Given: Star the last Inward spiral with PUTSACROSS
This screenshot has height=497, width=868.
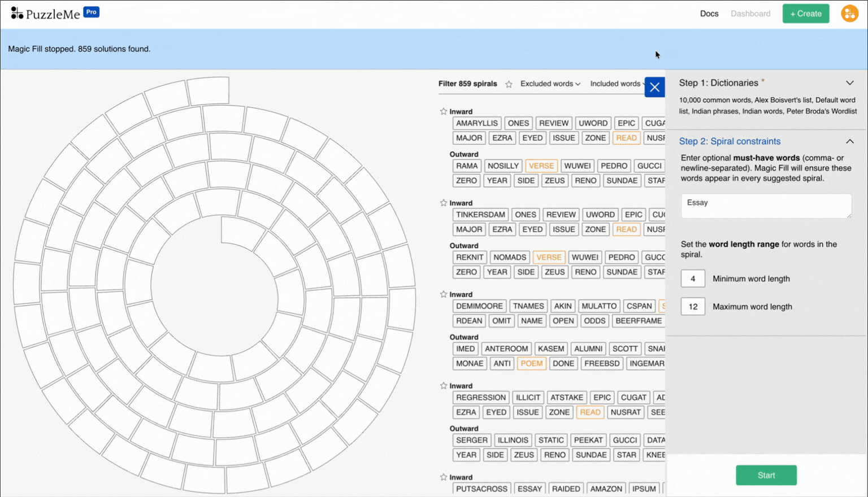Looking at the screenshot, I should [x=444, y=477].
